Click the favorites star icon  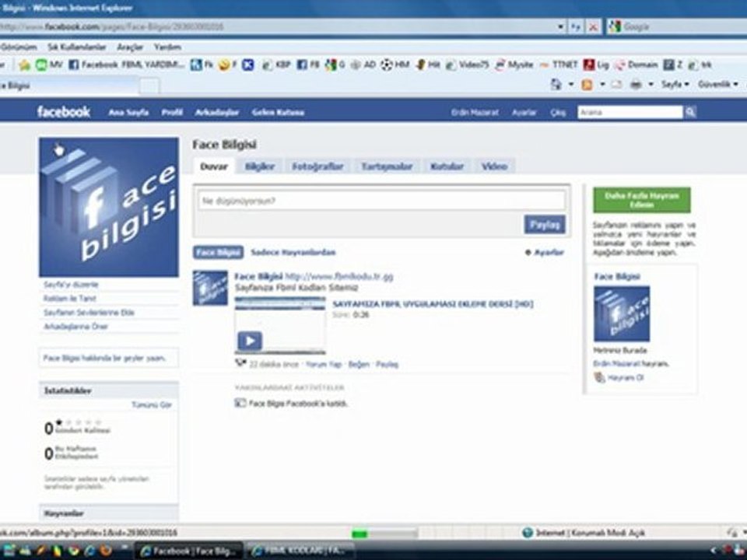point(24,65)
